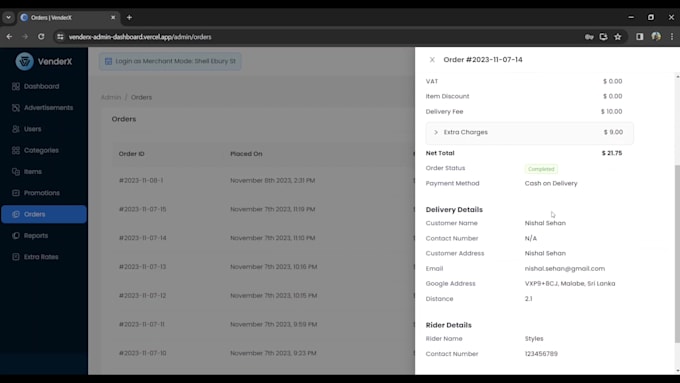Click the scrollbar down arrow in order panel
Viewport: 680px width, 383px height.
[x=677, y=371]
